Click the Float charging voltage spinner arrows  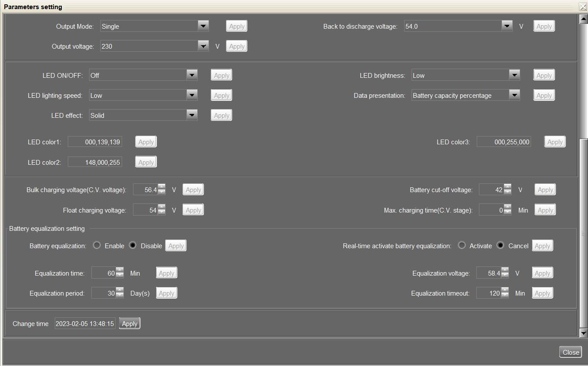point(162,210)
